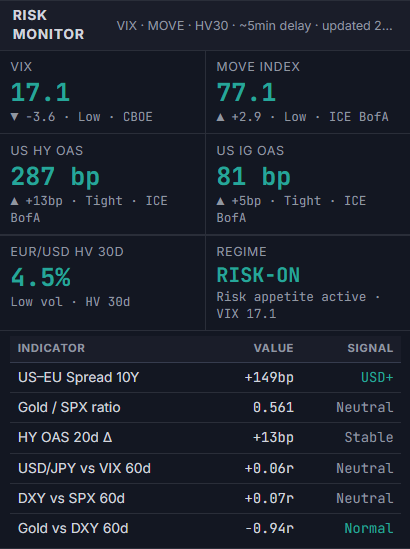The height and width of the screenshot is (549, 410).
Task: Click the SIGNAL column header
Action: 370,348
